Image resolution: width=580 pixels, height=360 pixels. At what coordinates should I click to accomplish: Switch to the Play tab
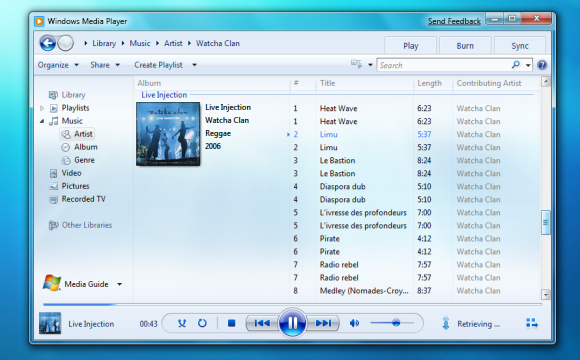[411, 46]
